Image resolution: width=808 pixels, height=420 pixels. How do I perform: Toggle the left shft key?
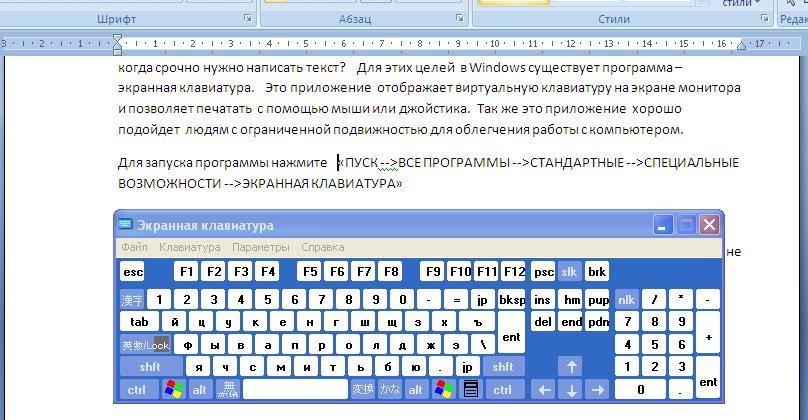[x=150, y=367]
